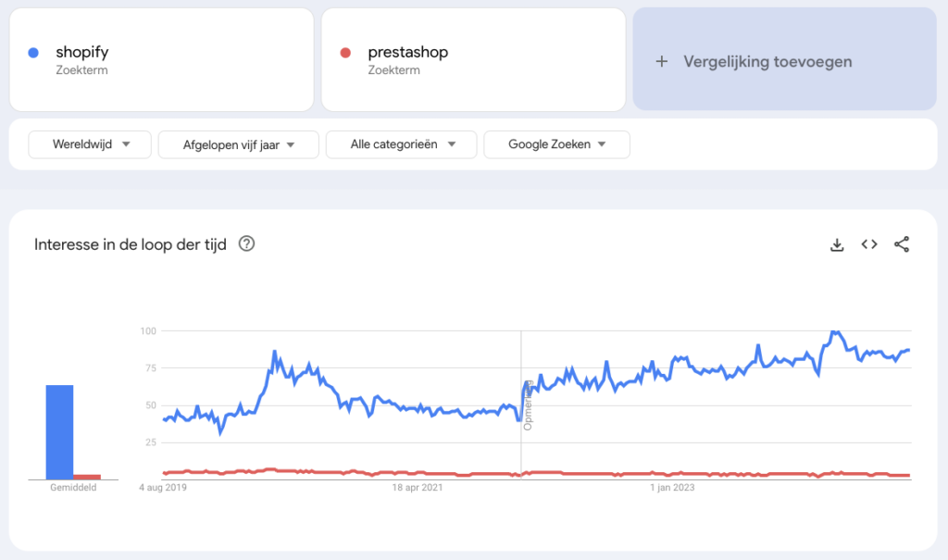This screenshot has width=948, height=560.
Task: Open the Wereldwijd region dropdown
Action: 90,144
